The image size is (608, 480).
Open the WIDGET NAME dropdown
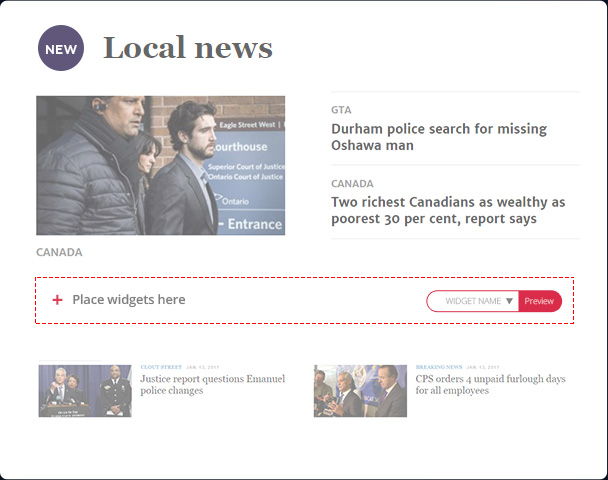[x=473, y=301]
